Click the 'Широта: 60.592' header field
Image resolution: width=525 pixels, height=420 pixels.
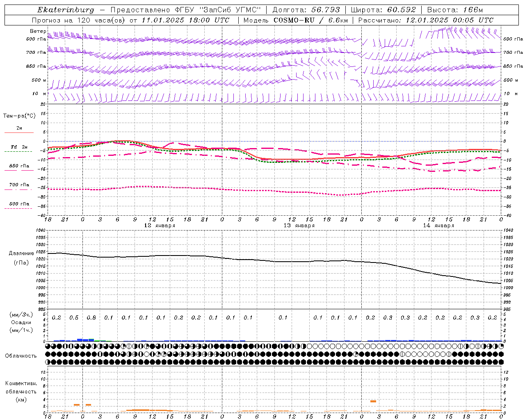[383, 10]
